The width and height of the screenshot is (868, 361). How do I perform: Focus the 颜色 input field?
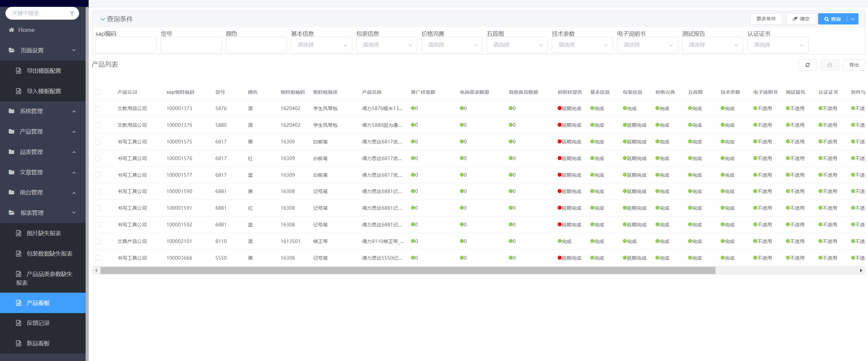pos(256,45)
